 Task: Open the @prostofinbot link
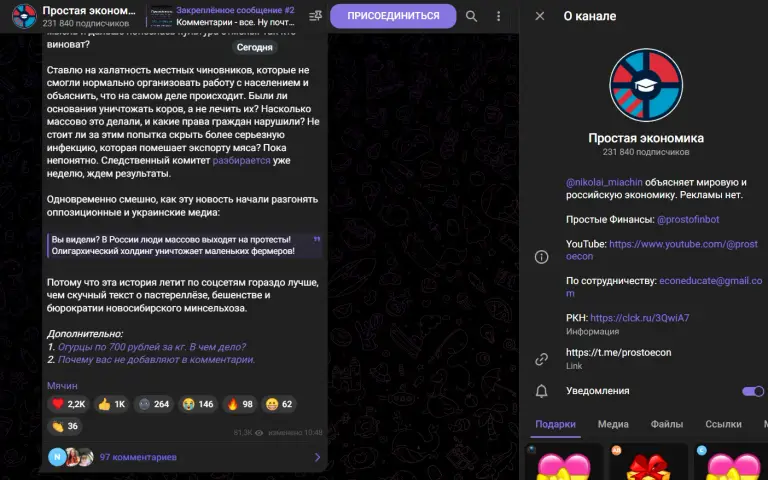click(x=688, y=219)
